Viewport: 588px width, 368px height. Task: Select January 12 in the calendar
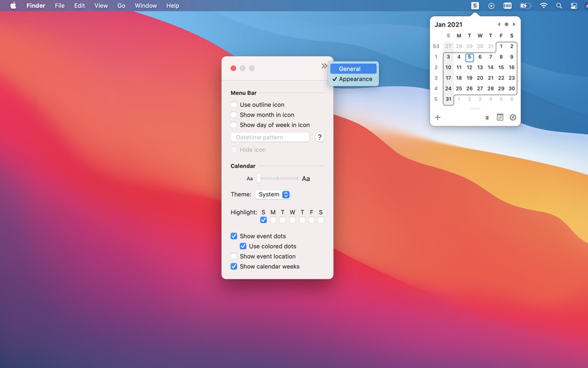[469, 67]
